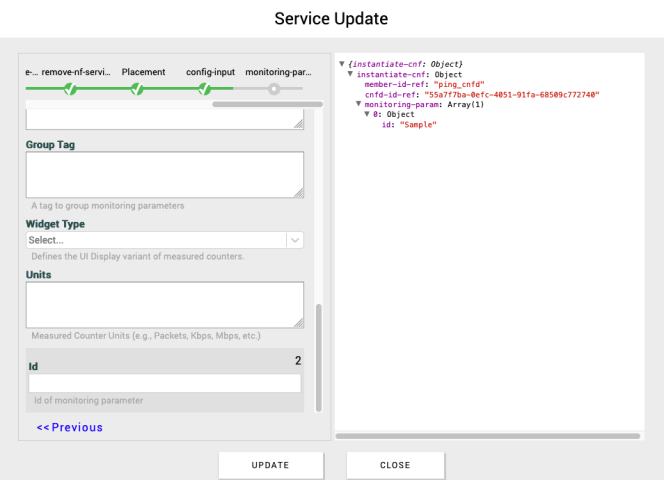Viewport: 664px width, 480px height.
Task: Click the remove-nf-service step checkmark icon
Action: [x=70, y=89]
